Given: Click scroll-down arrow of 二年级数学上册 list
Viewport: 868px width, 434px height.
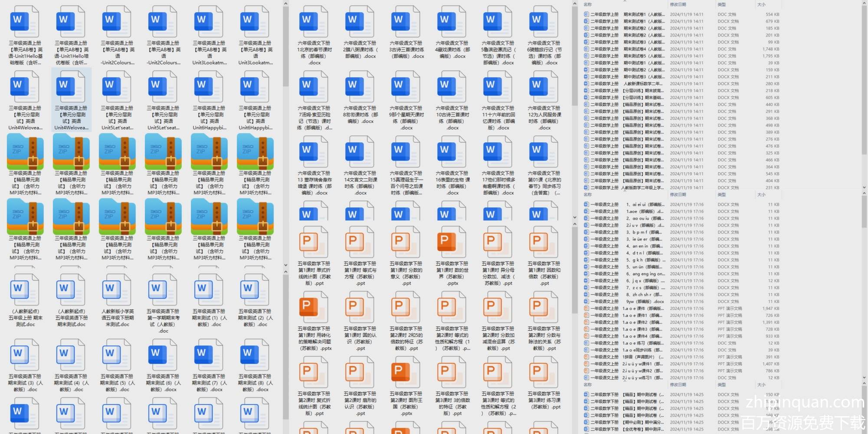Looking at the screenshot, I should click(x=864, y=187).
